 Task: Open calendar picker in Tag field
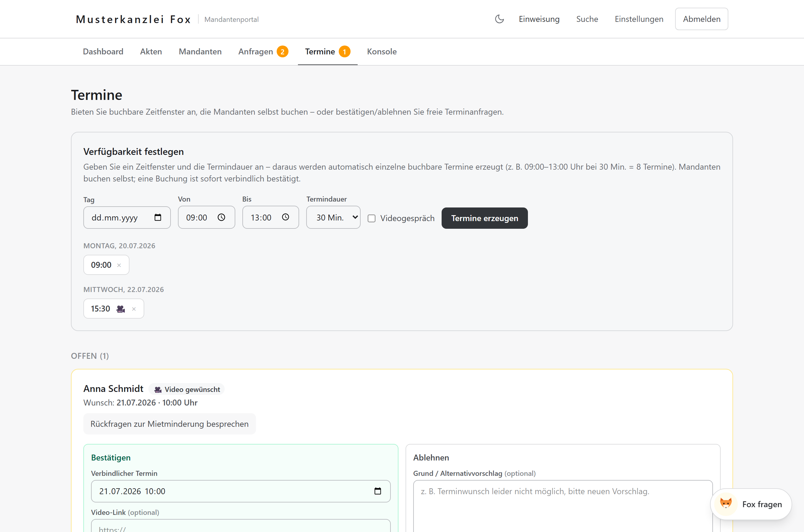[x=158, y=218]
